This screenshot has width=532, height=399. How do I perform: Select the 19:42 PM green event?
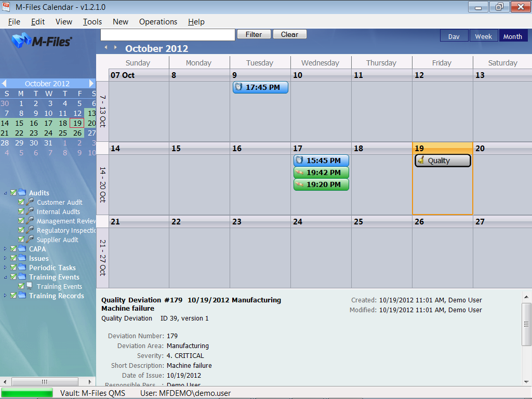(x=321, y=172)
